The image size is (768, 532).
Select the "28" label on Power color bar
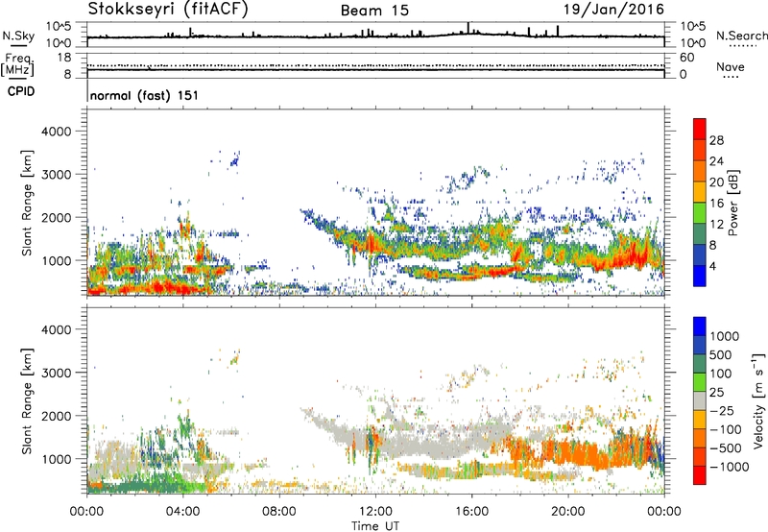click(x=716, y=140)
